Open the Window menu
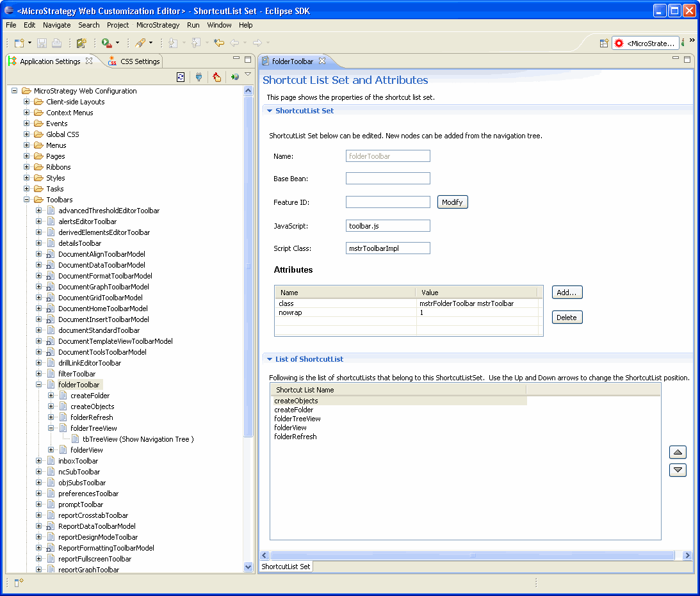Image resolution: width=700 pixels, height=596 pixels. pos(219,25)
